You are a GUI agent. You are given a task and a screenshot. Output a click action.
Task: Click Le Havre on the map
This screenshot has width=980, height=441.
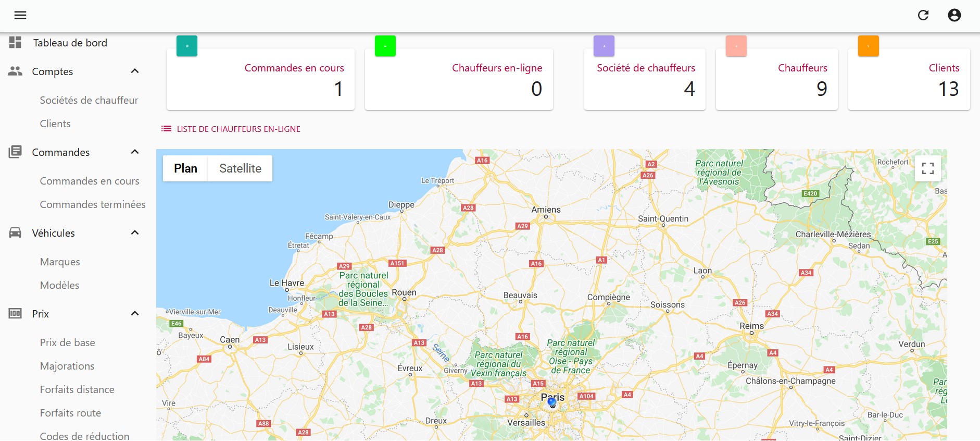(287, 283)
